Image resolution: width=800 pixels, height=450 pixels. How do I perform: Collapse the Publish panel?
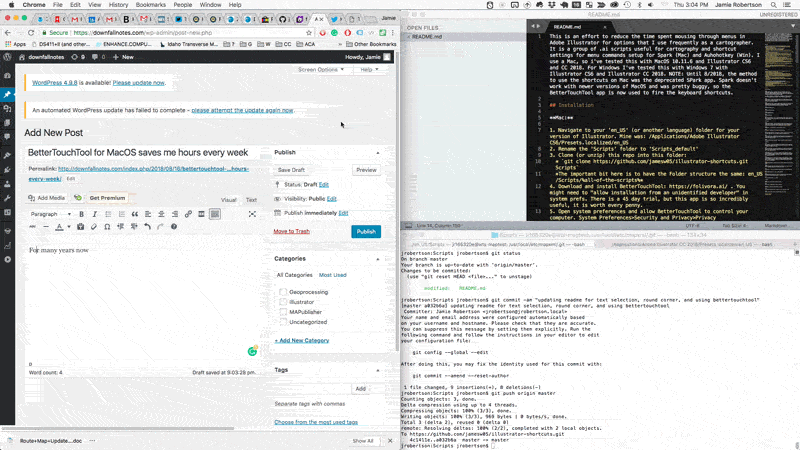point(378,153)
